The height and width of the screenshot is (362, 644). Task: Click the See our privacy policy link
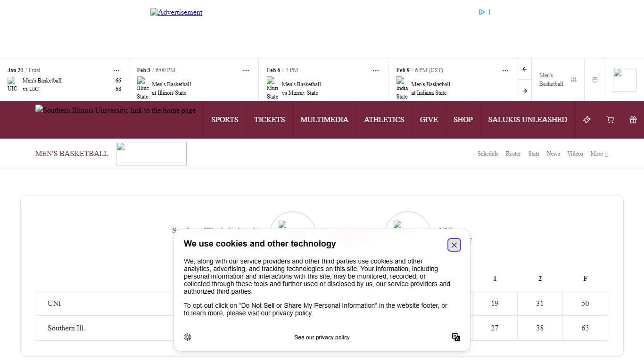(x=322, y=337)
